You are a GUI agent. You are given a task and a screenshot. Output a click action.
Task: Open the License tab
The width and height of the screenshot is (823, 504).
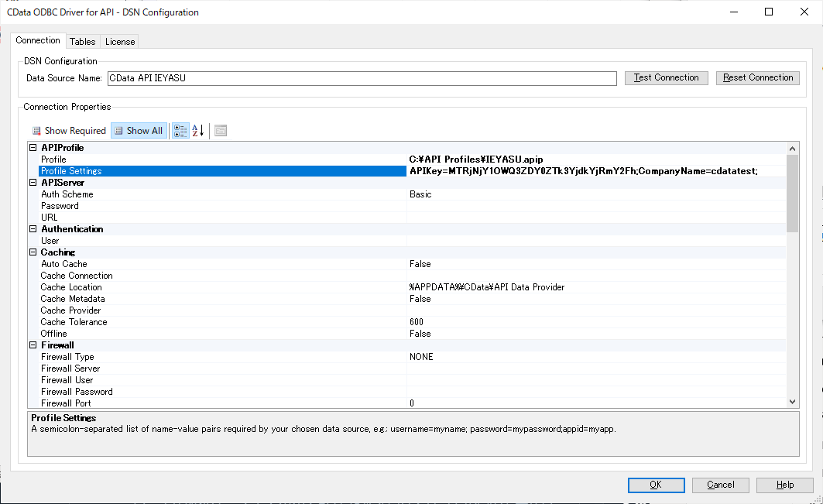coord(120,42)
